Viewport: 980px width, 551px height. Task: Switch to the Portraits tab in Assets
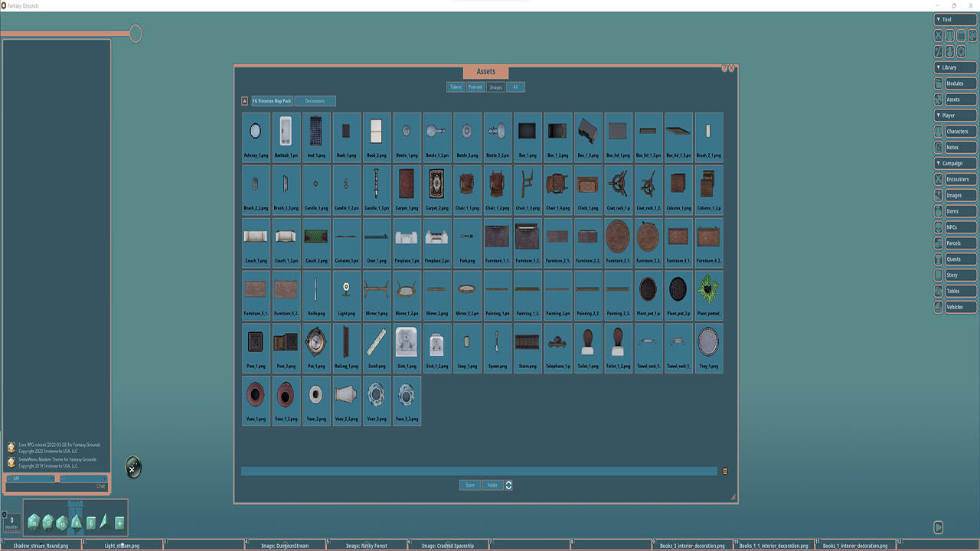[475, 86]
